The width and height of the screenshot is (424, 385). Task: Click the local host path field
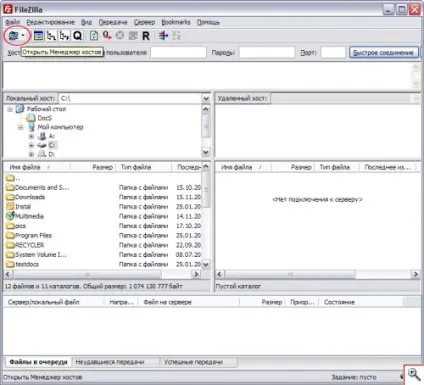pyautogui.click(x=130, y=98)
